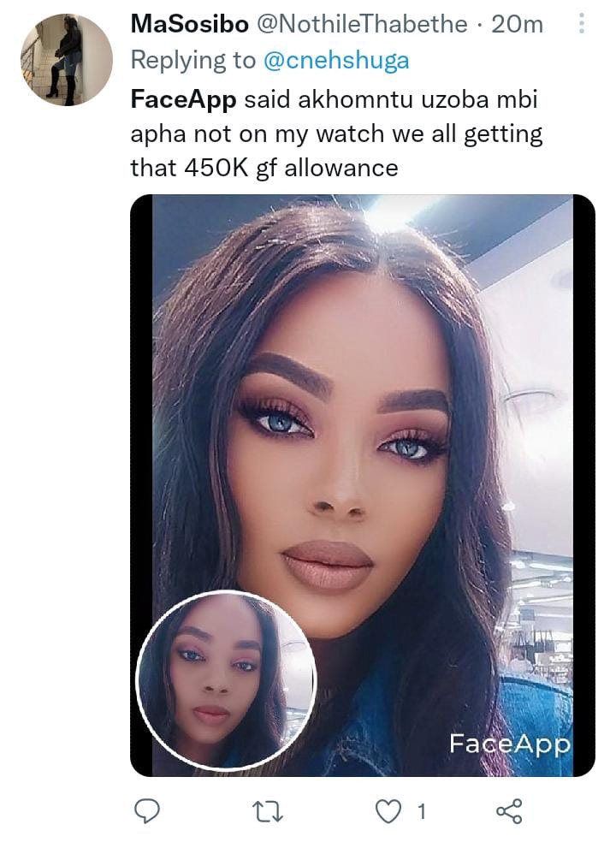Show who liked via the count 1

(x=422, y=812)
